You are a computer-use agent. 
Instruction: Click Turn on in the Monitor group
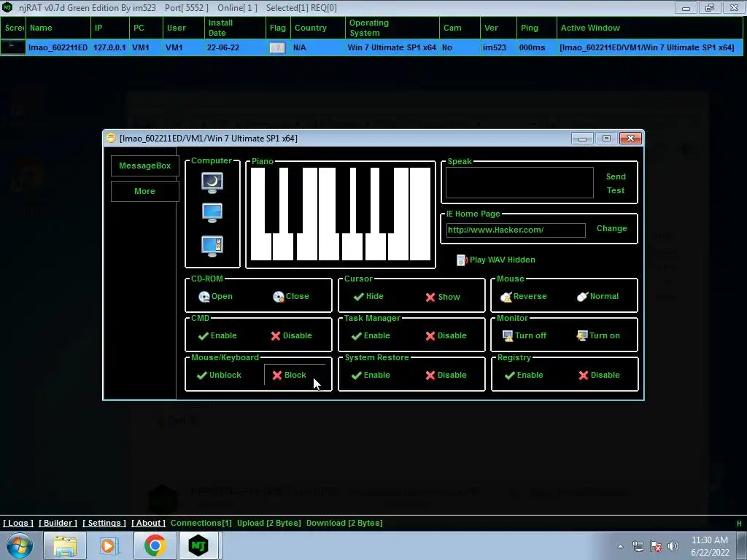598,335
